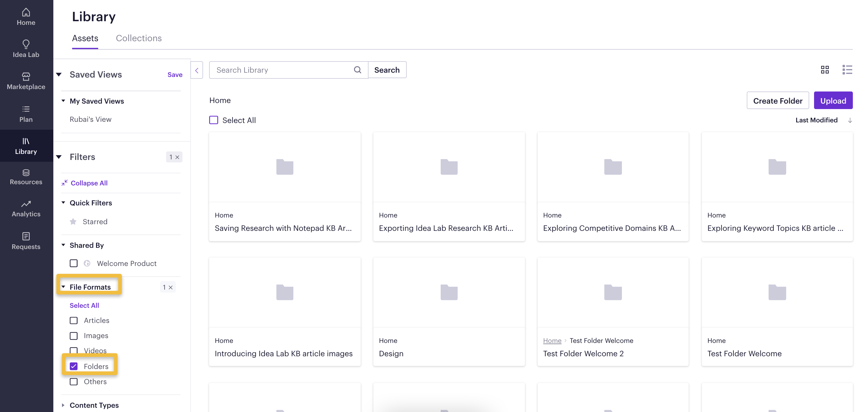This screenshot has height=412, width=868.
Task: Clear File Formats filter count
Action: (x=168, y=287)
